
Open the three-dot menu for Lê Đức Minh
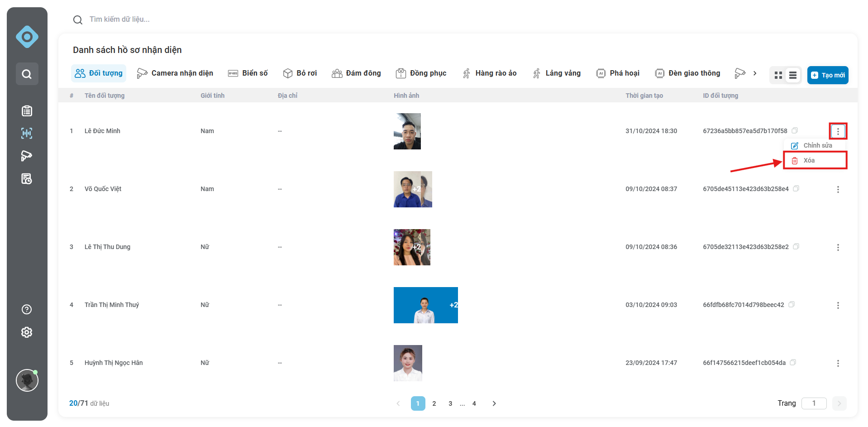tap(838, 131)
